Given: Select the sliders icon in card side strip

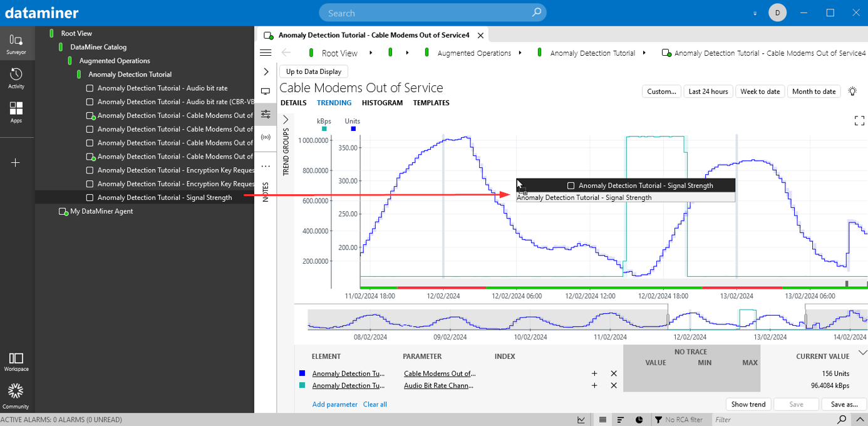Looking at the screenshot, I should click(x=266, y=114).
